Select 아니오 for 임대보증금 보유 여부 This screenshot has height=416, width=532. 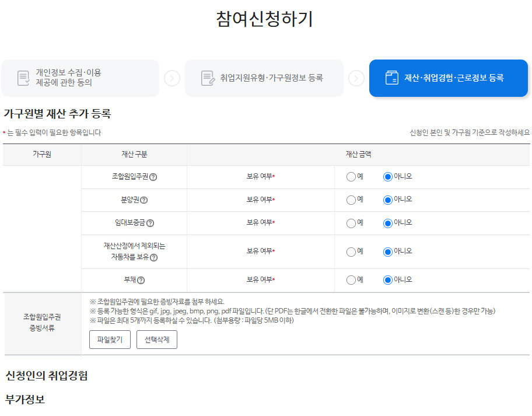388,223
